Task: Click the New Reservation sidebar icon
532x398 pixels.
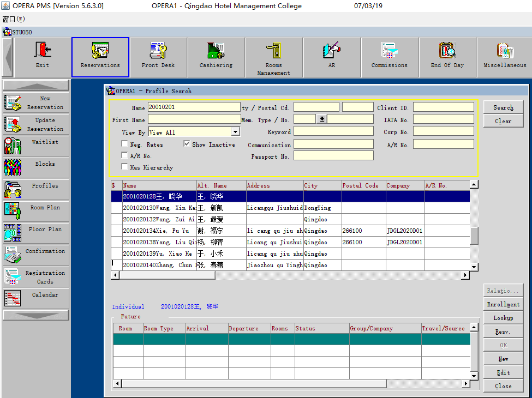Action: pyautogui.click(x=36, y=102)
